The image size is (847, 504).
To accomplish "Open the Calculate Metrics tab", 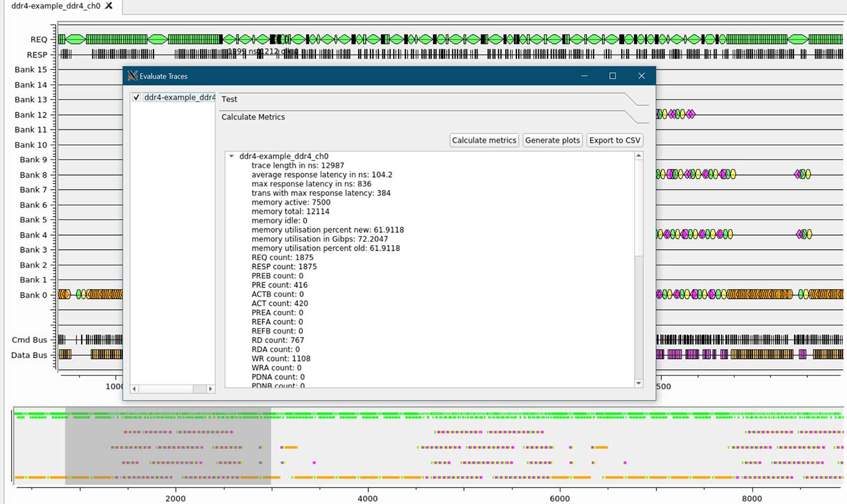I will pyautogui.click(x=253, y=117).
